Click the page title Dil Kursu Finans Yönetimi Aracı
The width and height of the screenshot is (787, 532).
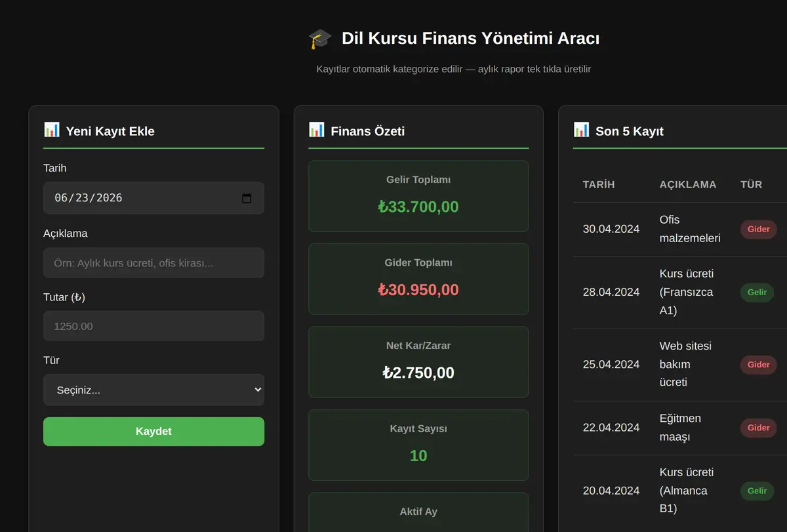(470, 39)
